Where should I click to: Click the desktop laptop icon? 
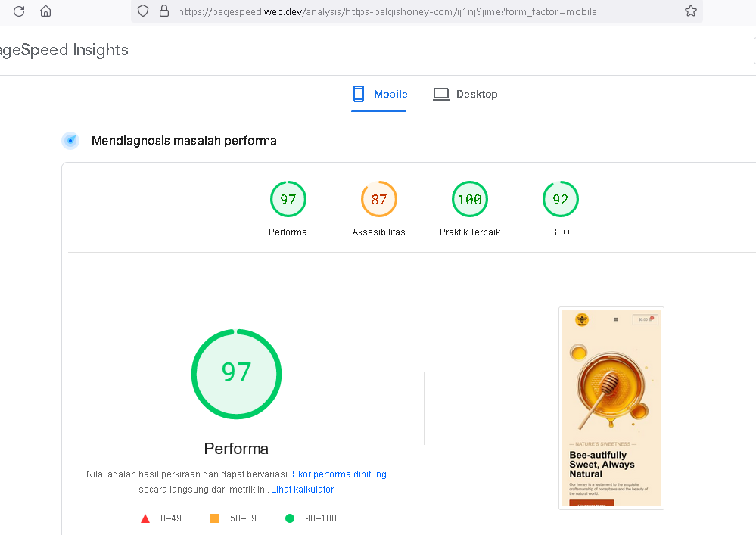pyautogui.click(x=441, y=94)
